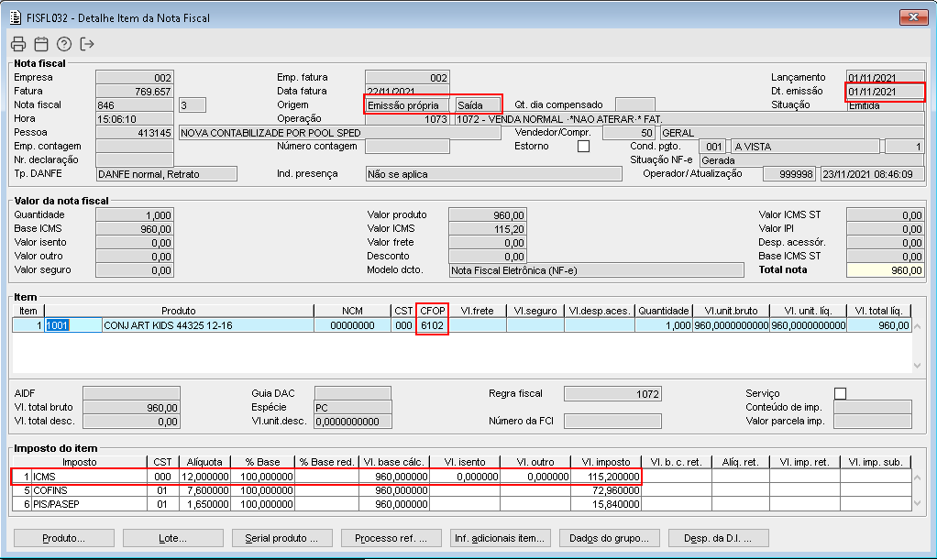Click Operador field 999998
This screenshot has height=560, width=937.
pos(788,174)
